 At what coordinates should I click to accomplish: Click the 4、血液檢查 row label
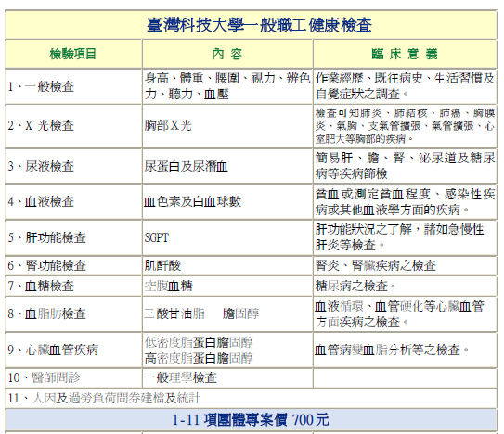pos(41,201)
